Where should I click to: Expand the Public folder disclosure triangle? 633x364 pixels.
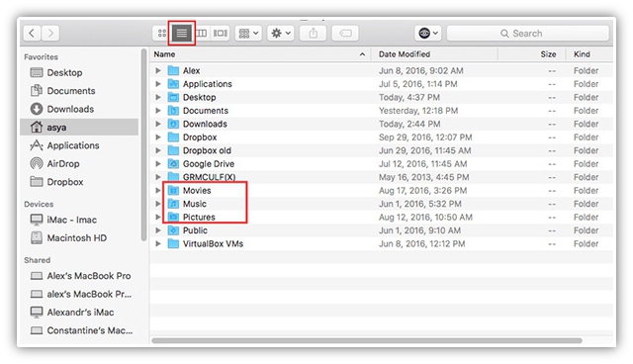coord(158,230)
